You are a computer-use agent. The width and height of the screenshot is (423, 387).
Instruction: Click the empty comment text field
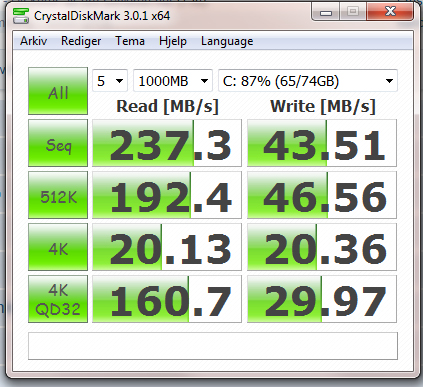(x=213, y=346)
